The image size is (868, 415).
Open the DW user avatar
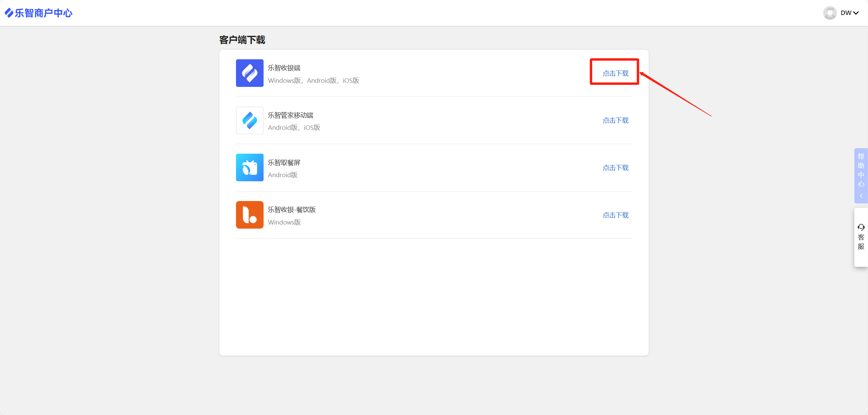[x=830, y=13]
